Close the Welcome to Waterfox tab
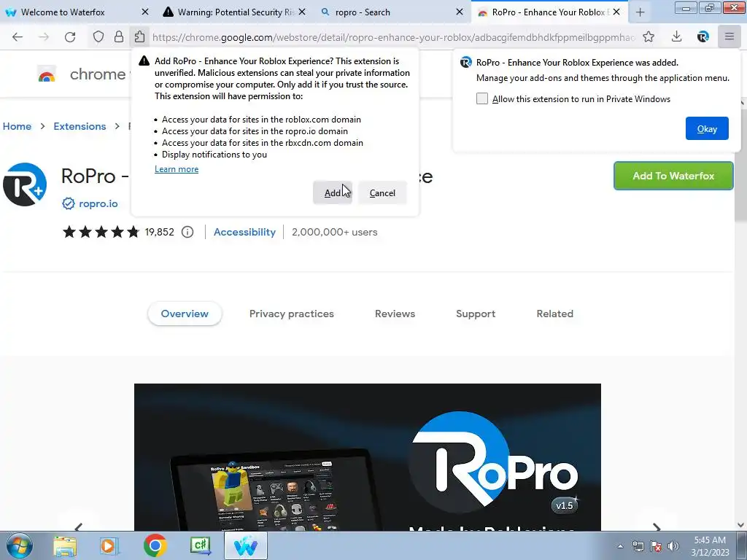This screenshot has height=560, width=747. [145, 12]
